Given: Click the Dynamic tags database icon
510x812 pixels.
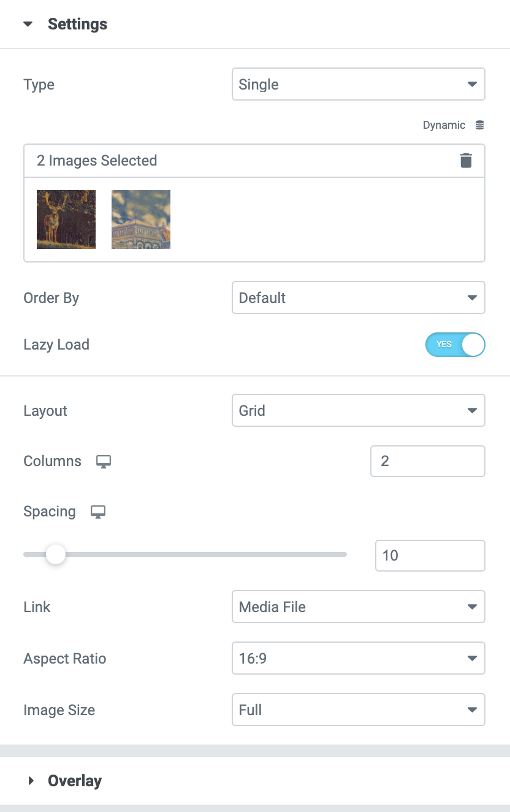Looking at the screenshot, I should click(480, 125).
